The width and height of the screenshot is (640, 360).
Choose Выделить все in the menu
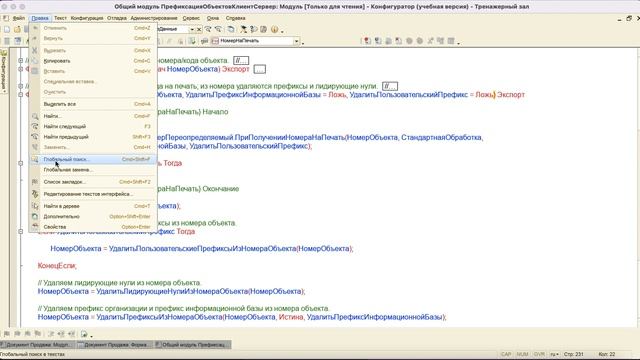coord(93,104)
